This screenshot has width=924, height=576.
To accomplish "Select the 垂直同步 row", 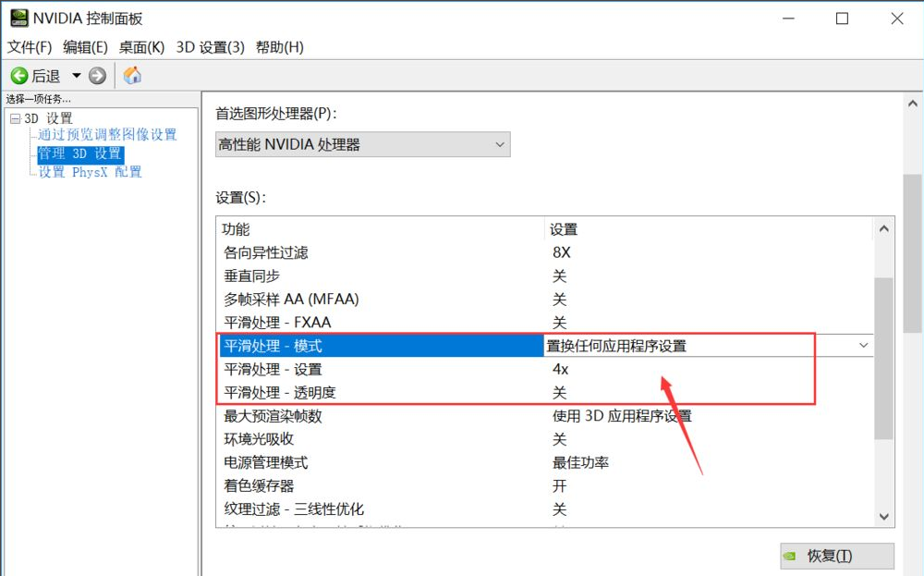I will click(545, 276).
